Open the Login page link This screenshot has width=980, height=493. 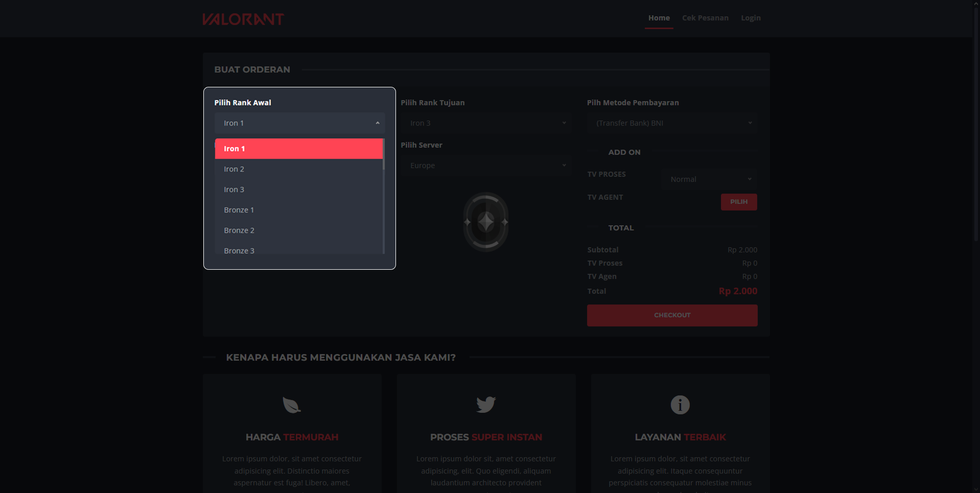(x=751, y=18)
